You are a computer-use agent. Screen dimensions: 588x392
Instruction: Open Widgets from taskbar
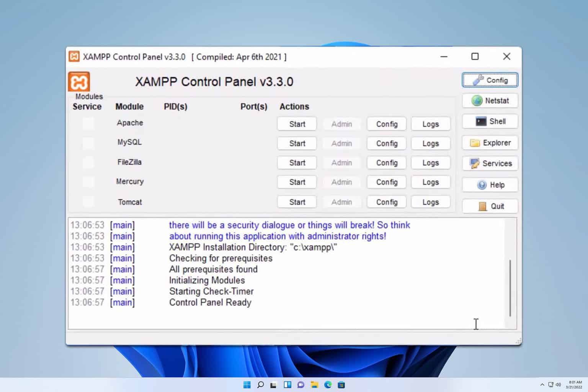click(x=287, y=385)
